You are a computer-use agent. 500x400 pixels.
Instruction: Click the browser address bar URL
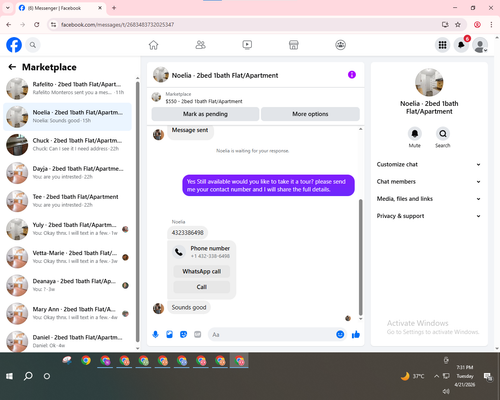(117, 25)
